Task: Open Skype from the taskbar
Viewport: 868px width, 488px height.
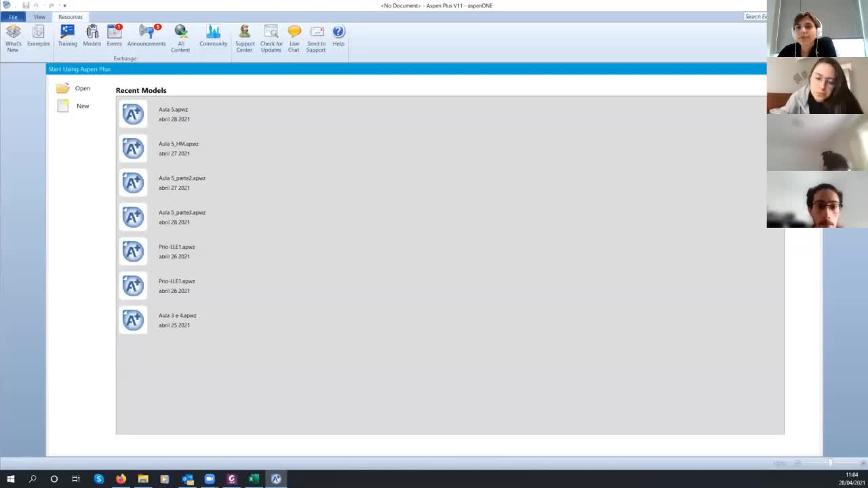Action: coord(99,479)
